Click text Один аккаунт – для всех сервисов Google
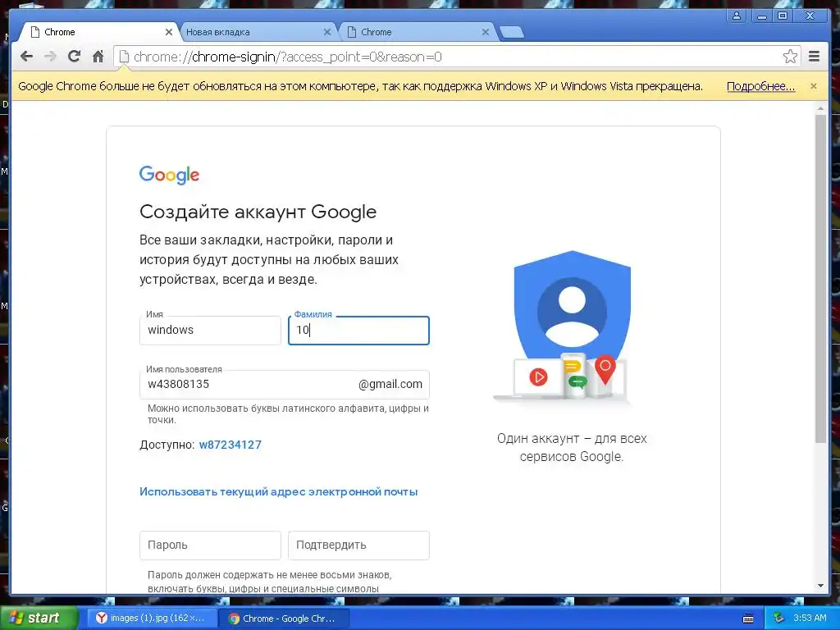 [572, 447]
